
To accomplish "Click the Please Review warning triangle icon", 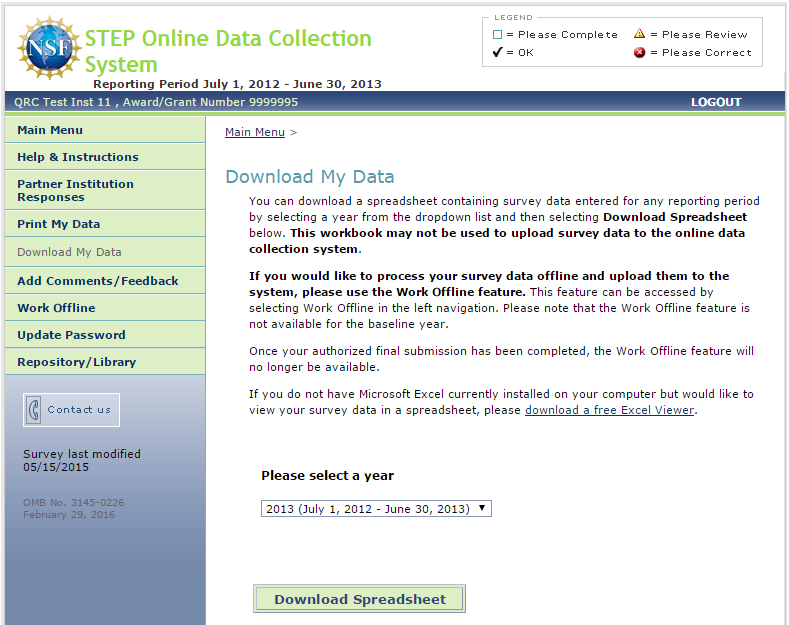I will click(x=639, y=34).
